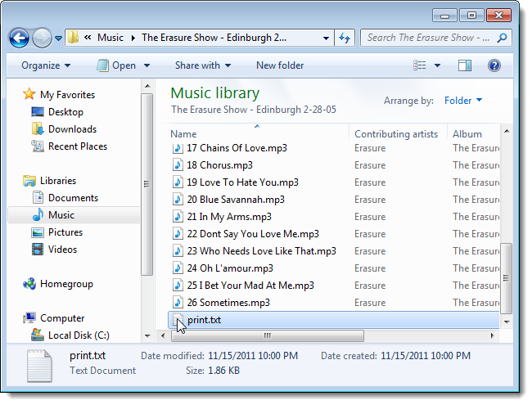The image size is (532, 405).
Task: Click navigation pane scroll down arrow
Action: click(x=147, y=336)
